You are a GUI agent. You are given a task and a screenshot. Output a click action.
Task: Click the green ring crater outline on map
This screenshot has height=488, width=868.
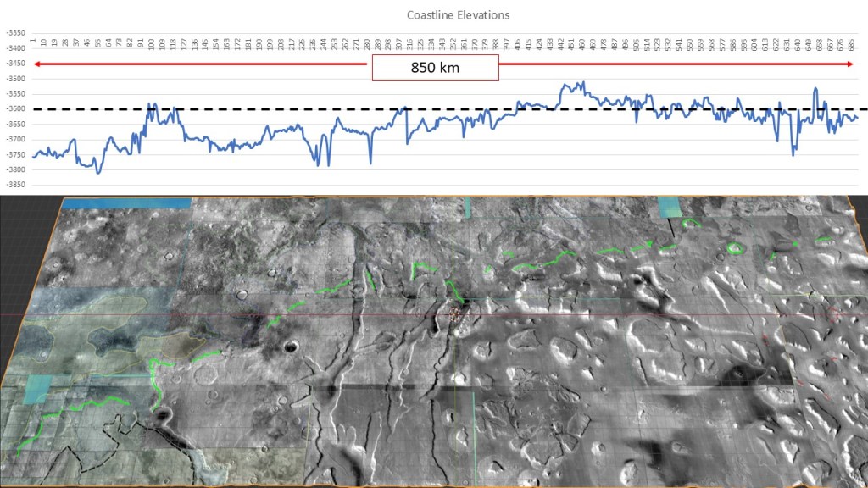click(x=734, y=248)
